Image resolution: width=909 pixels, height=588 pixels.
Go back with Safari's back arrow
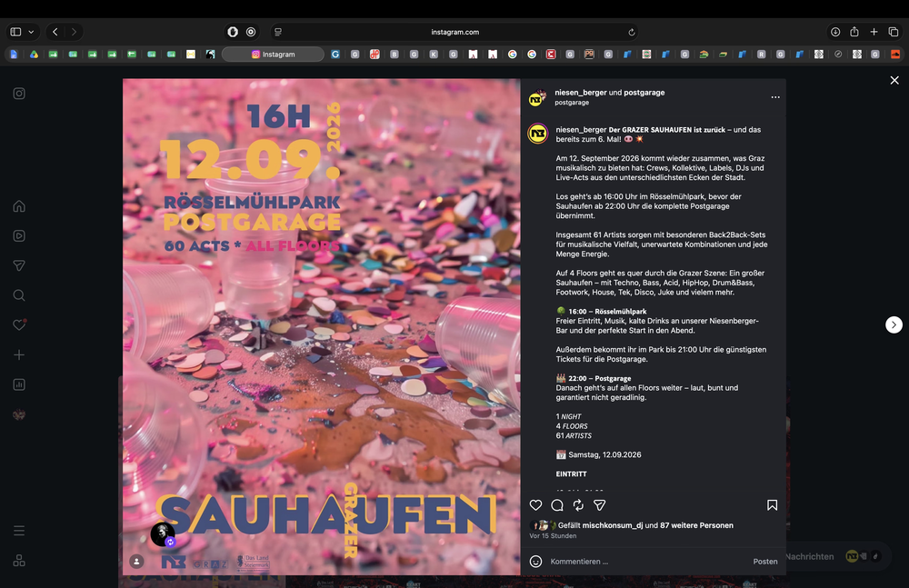(55, 32)
